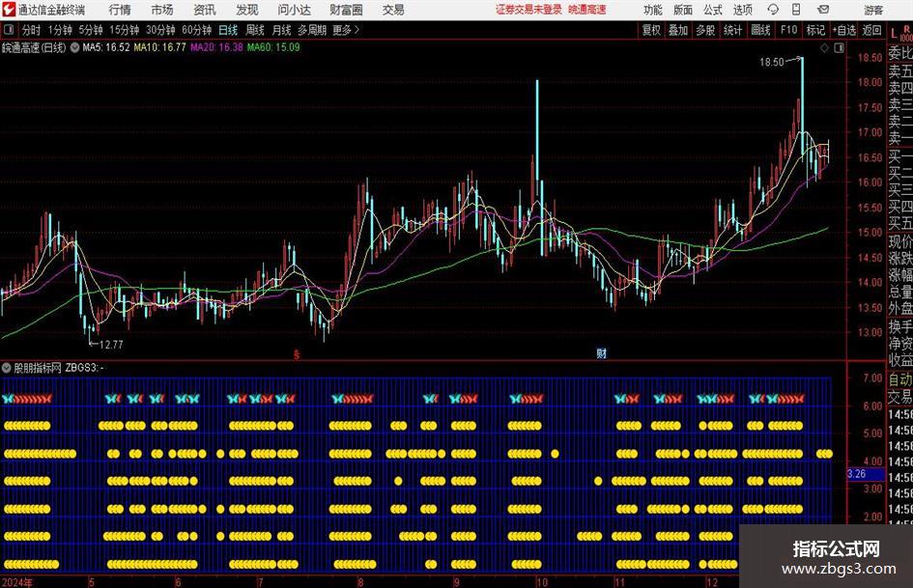Open the 问小达 menu
Image resolution: width=913 pixels, height=588 pixels.
pos(294,10)
